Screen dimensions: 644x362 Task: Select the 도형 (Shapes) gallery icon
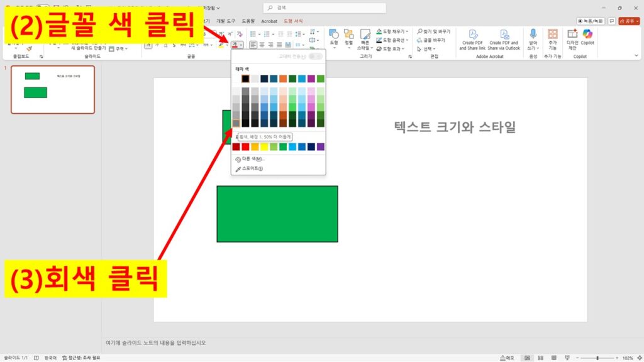pos(333,35)
